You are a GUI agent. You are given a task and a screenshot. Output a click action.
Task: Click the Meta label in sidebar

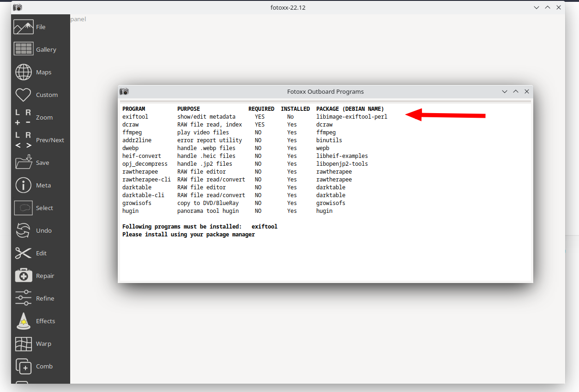pyautogui.click(x=43, y=185)
